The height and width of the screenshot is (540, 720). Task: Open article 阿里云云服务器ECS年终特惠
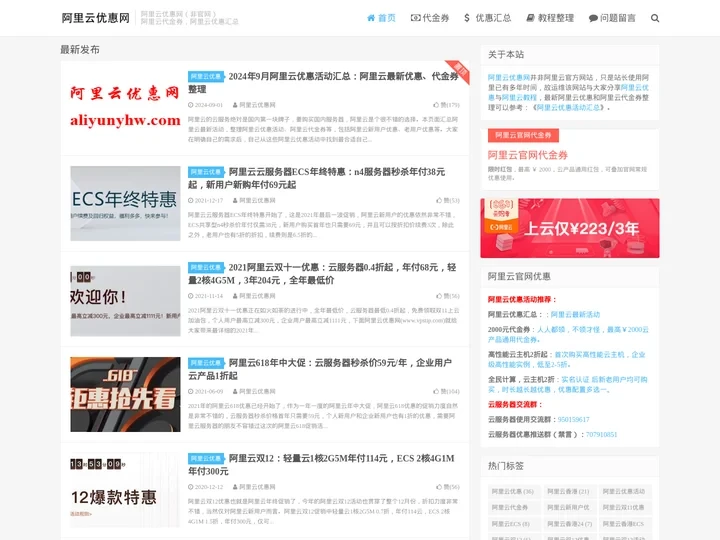pos(316,178)
